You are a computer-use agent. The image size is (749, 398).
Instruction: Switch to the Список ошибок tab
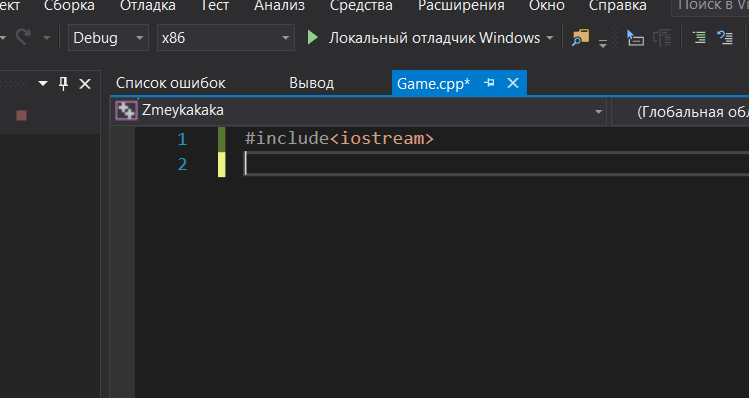[171, 83]
